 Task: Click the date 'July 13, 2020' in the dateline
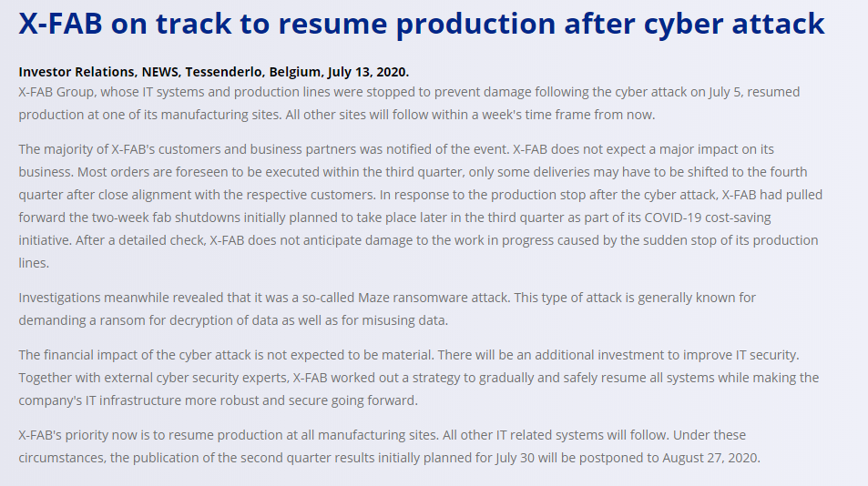pyautogui.click(x=367, y=72)
